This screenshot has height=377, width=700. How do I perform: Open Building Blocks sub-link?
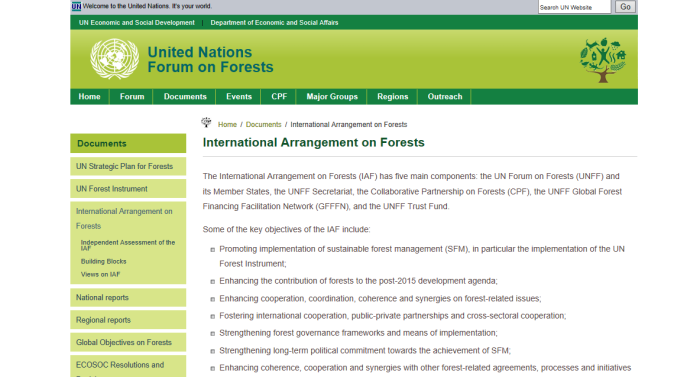[104, 261]
